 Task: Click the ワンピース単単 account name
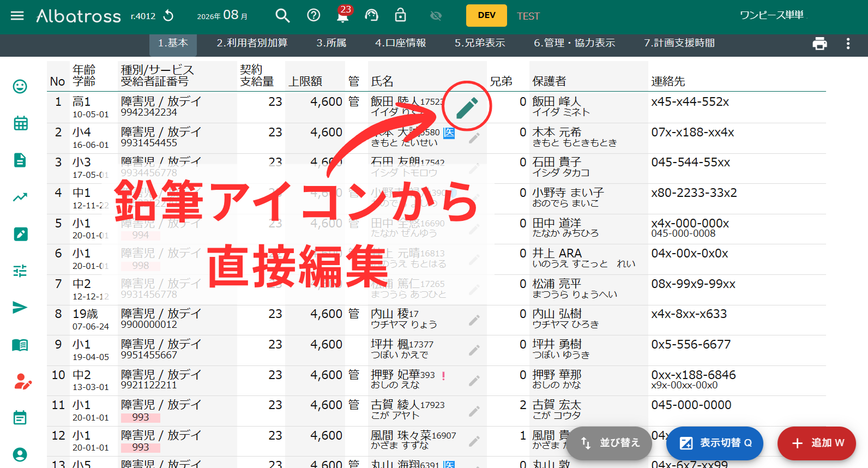click(x=771, y=15)
